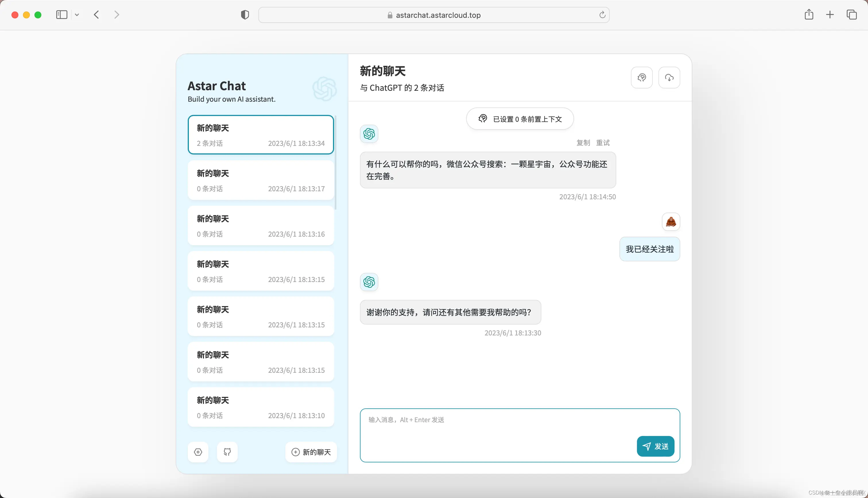Click the 发送 send button
The image size is (868, 498).
coord(655,446)
